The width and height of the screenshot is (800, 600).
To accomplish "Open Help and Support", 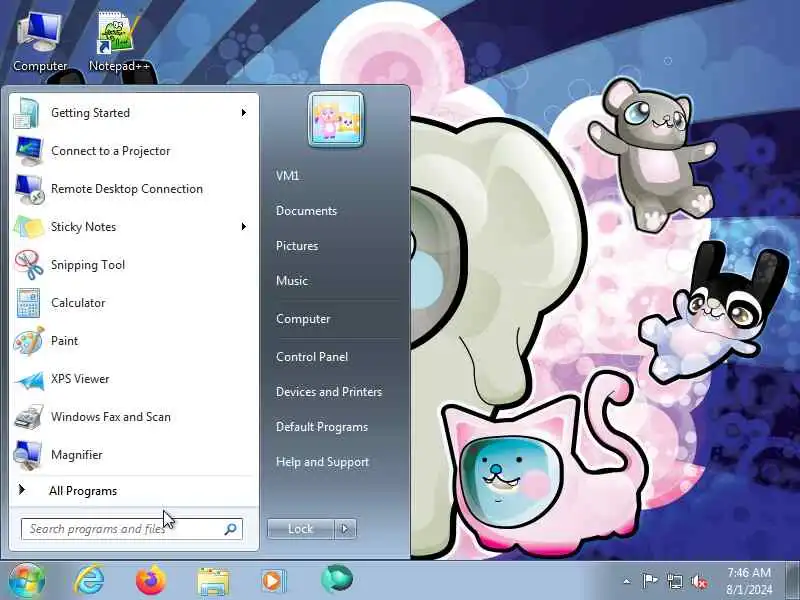I will point(322,462).
